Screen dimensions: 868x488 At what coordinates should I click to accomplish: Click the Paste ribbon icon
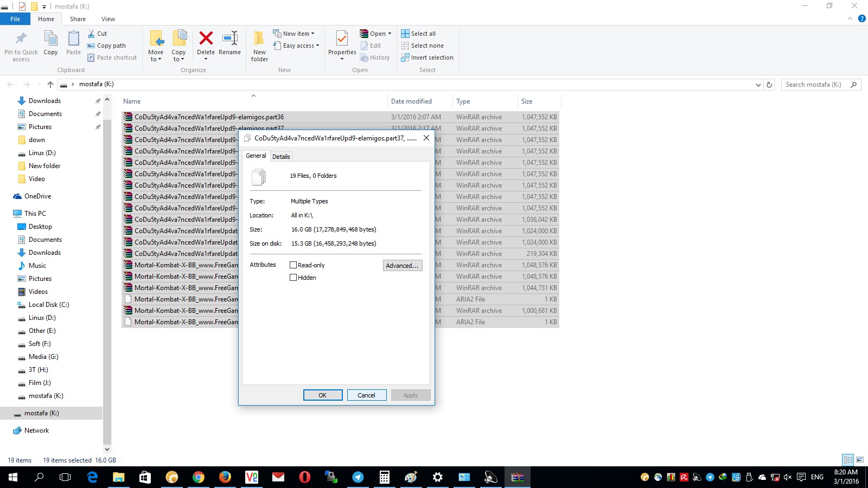pyautogui.click(x=73, y=38)
